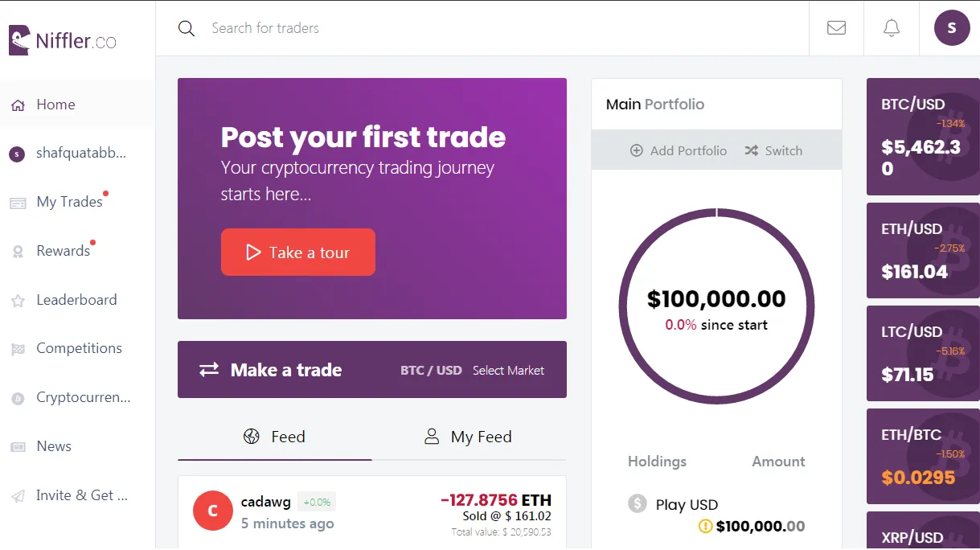Open the LTC/USD price card
Viewport: 980px width, 550px height.
tap(923, 353)
